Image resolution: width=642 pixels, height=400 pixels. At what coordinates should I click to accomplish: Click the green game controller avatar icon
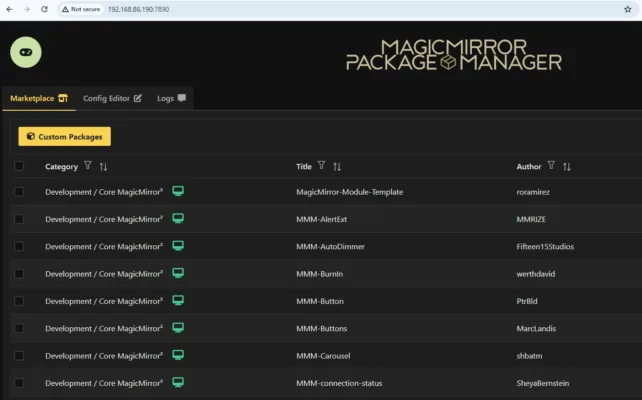point(26,52)
